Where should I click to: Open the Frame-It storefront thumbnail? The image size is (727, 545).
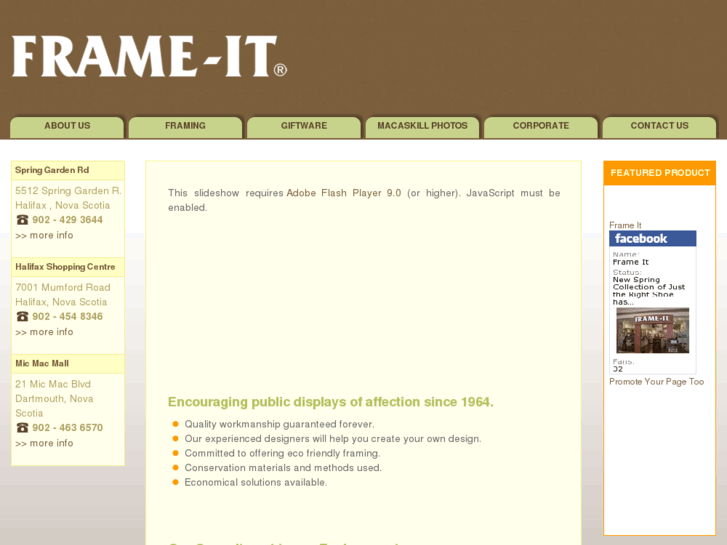[652, 330]
